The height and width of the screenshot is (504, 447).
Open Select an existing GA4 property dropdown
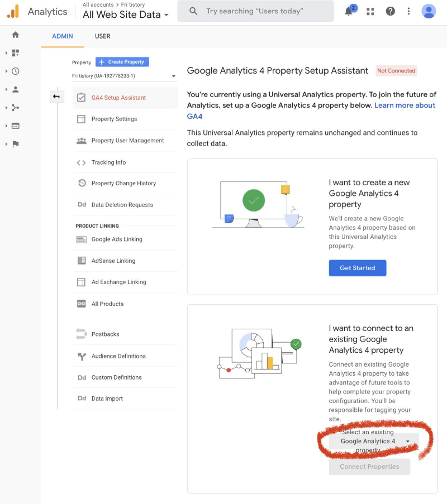[374, 441]
